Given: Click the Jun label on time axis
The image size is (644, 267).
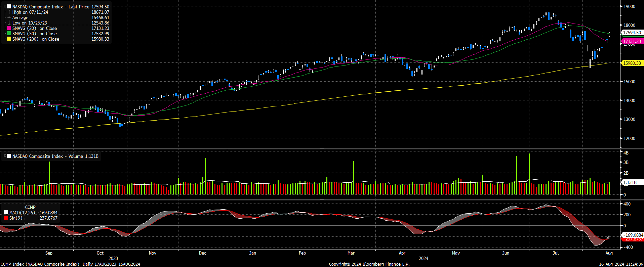Looking at the screenshot, I should click(506, 253).
